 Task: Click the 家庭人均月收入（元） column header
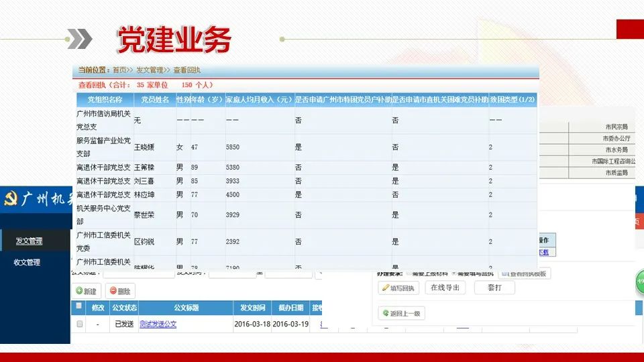tap(260, 100)
